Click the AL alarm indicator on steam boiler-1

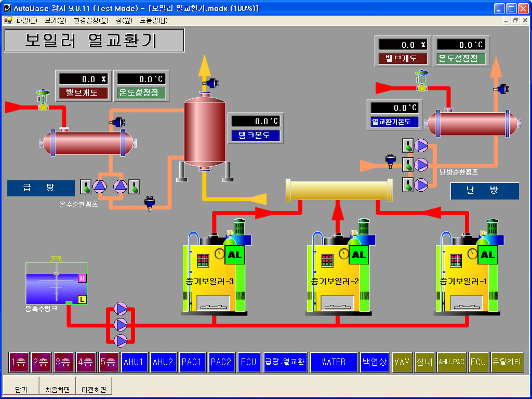pos(487,255)
